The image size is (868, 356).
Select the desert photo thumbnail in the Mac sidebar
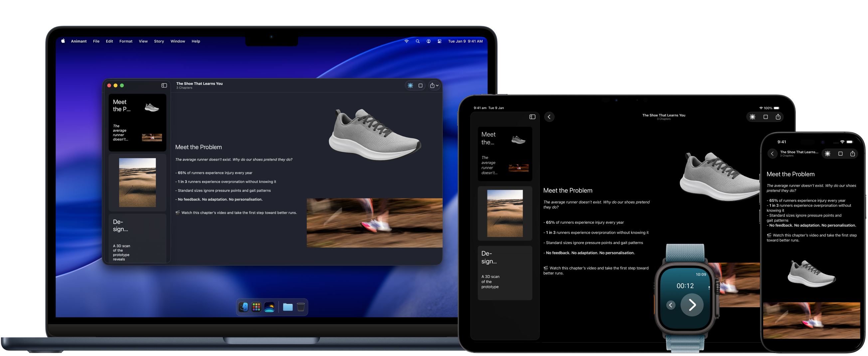click(137, 182)
